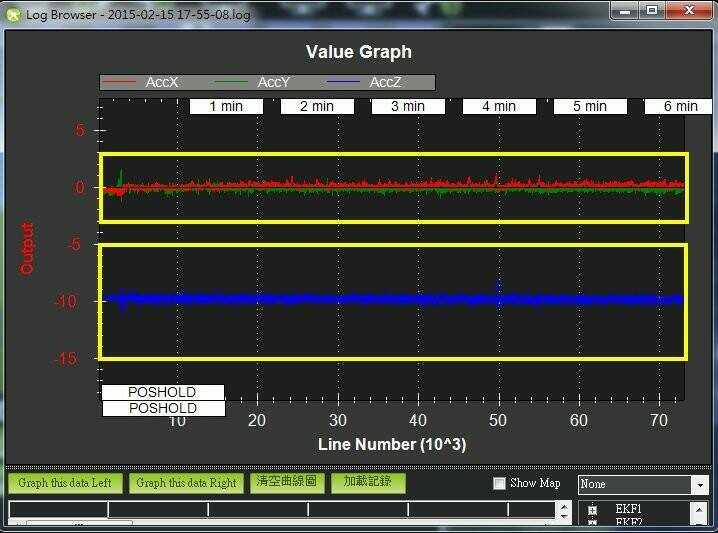Viewport: 718px width, 533px height.
Task: Click the 1 min time marker
Action: [x=225, y=106]
